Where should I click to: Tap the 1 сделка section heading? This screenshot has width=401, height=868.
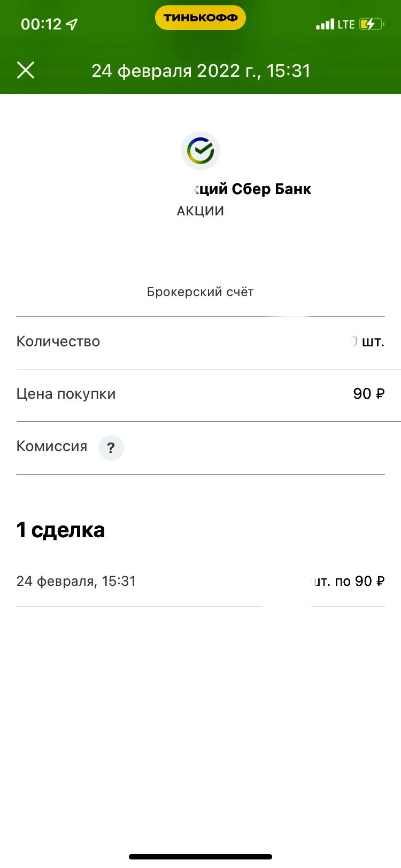(x=60, y=530)
